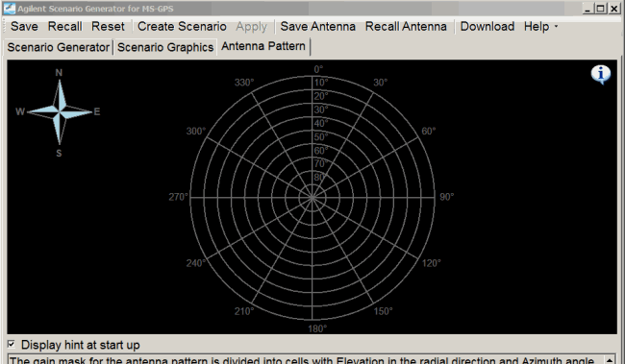Screen dimensions: 625x364
Task: Click the blue info bubble icon
Action: coord(601,75)
